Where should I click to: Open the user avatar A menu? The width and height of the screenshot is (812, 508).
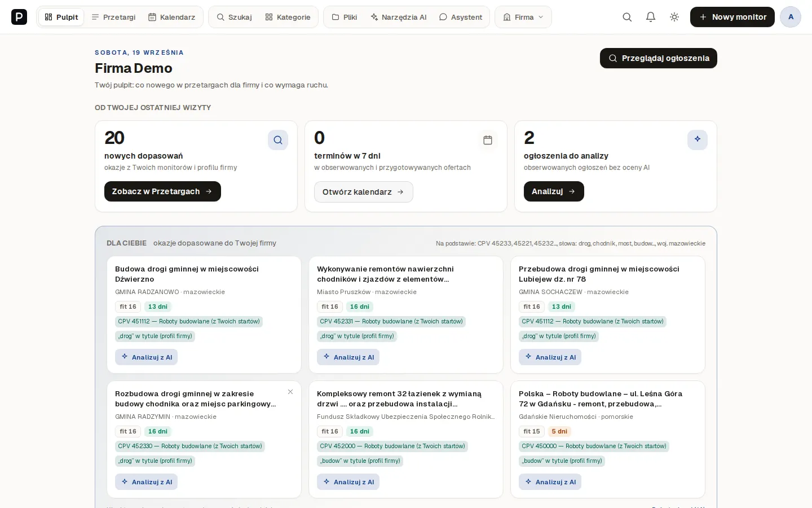[791, 17]
